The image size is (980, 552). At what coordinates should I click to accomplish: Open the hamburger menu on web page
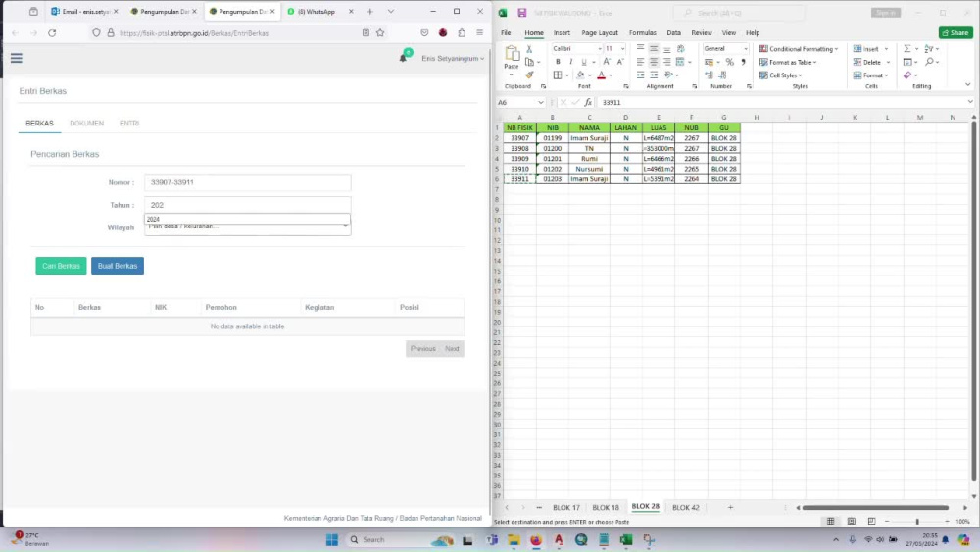(17, 58)
